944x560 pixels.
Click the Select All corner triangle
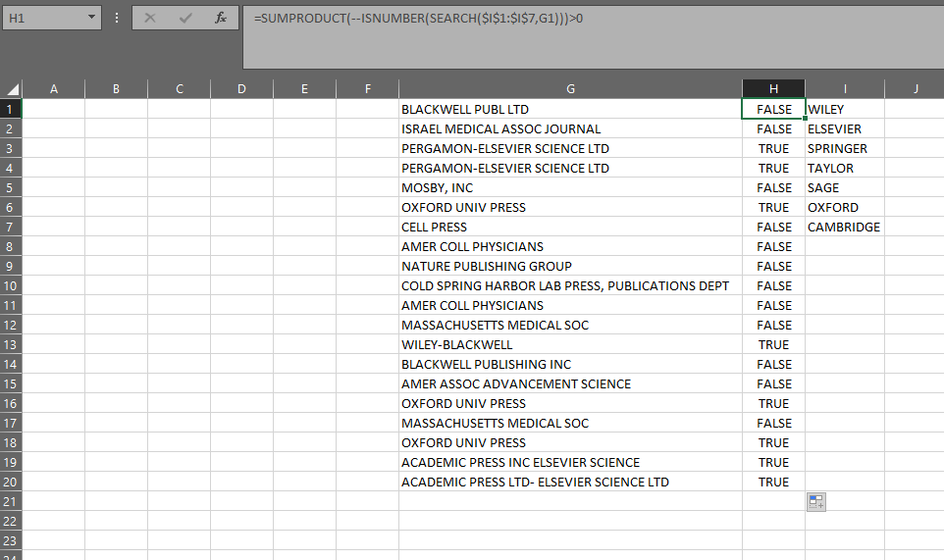click(12, 89)
